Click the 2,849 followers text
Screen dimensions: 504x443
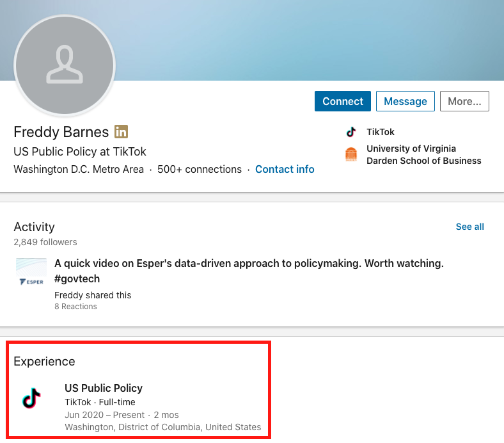click(45, 242)
